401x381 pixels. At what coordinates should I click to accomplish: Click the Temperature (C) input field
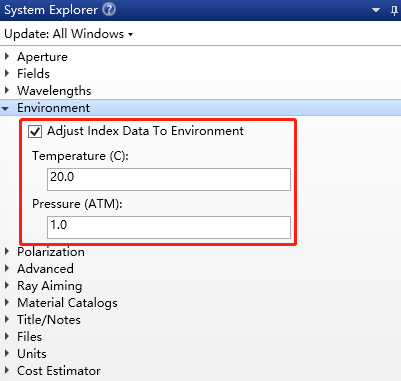click(169, 179)
